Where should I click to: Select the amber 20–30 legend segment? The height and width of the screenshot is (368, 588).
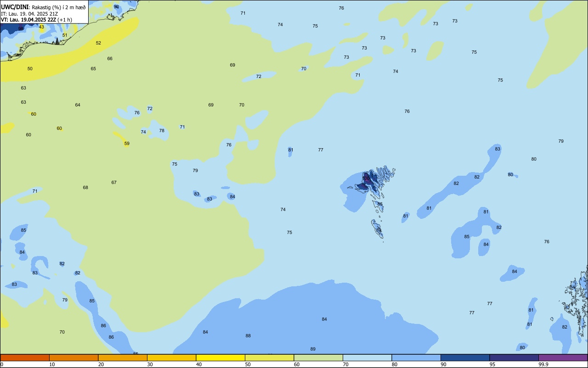click(123, 357)
